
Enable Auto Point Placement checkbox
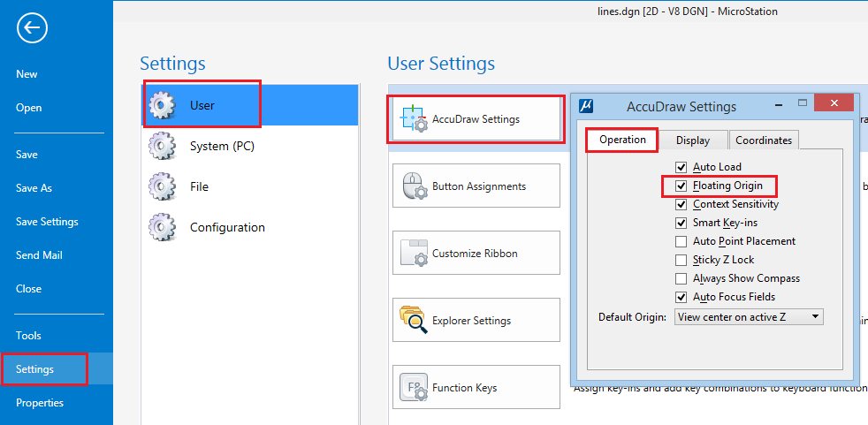point(681,241)
